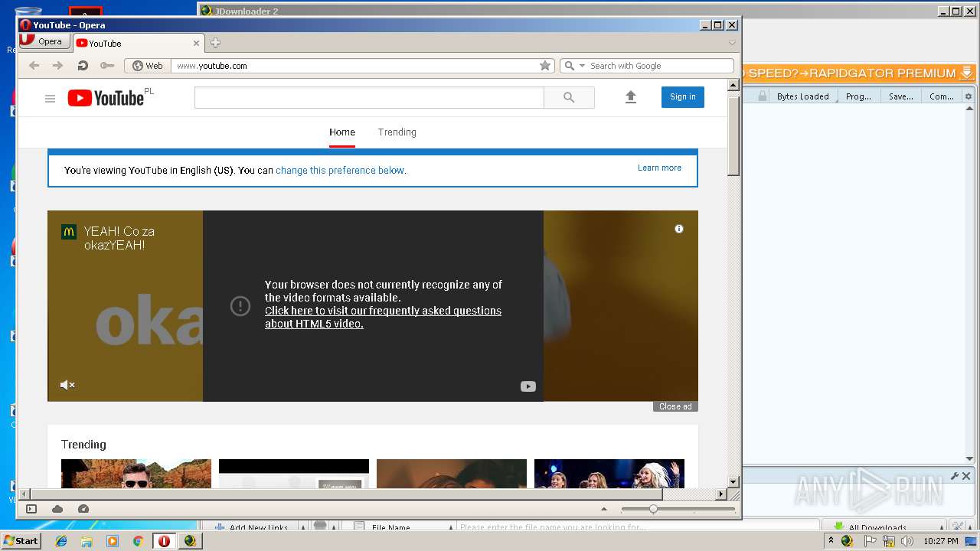Open trending thumbnail of man with sunglasses

136,474
